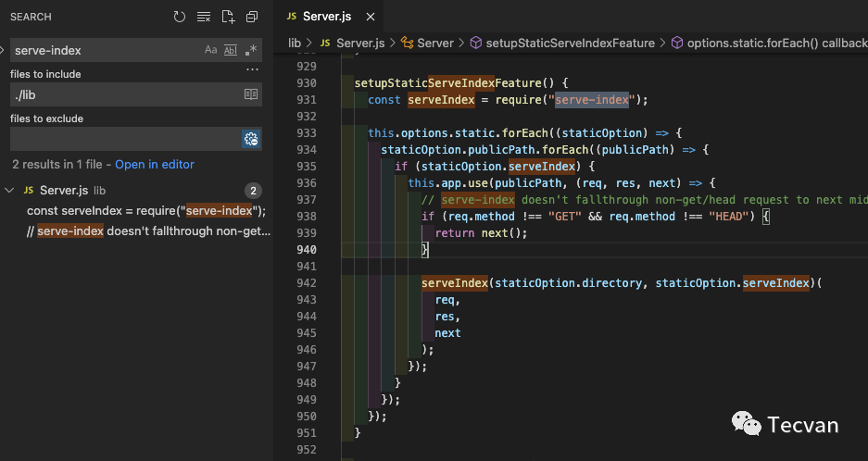Click the class symbol icon in breadcrumb

click(407, 44)
